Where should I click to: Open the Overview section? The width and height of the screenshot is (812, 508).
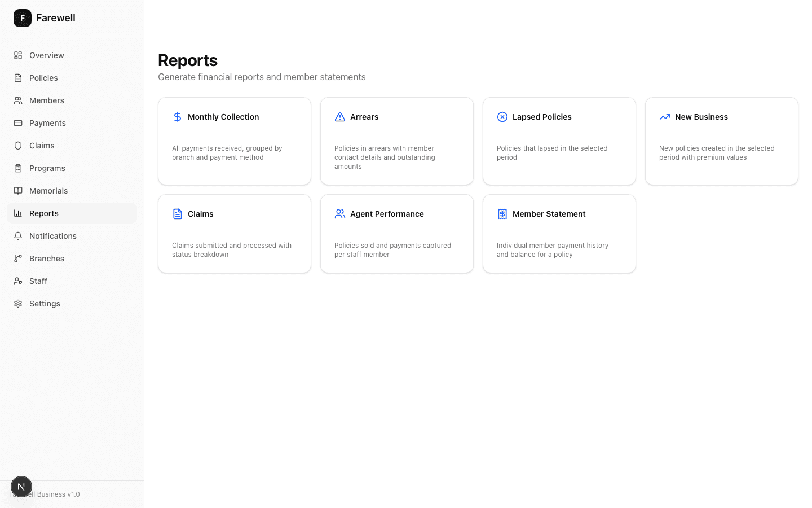tap(46, 55)
